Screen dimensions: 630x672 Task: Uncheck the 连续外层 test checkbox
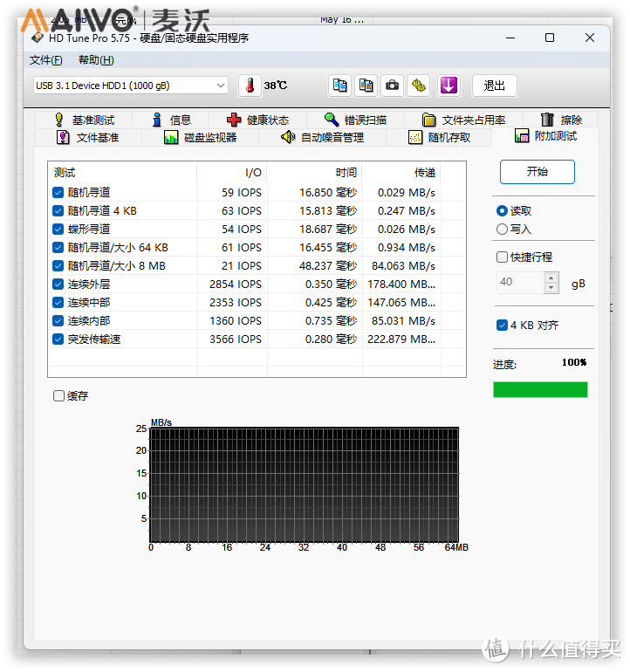click(x=58, y=285)
